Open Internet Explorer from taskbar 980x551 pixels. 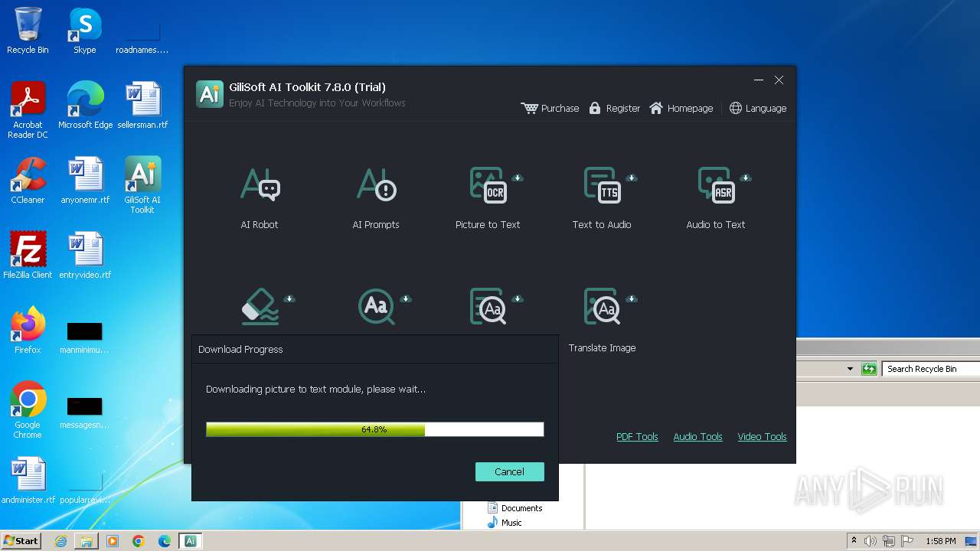[x=60, y=541]
